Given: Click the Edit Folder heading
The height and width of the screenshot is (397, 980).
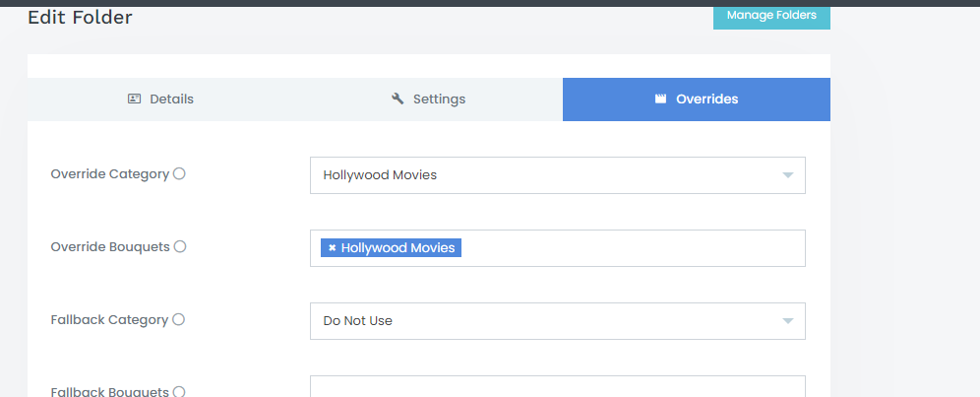Looking at the screenshot, I should 80,18.
